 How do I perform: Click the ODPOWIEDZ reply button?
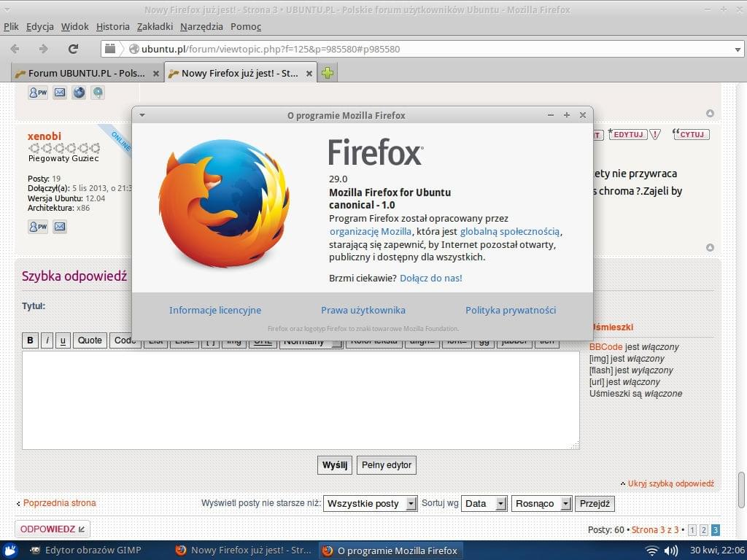[x=53, y=529]
